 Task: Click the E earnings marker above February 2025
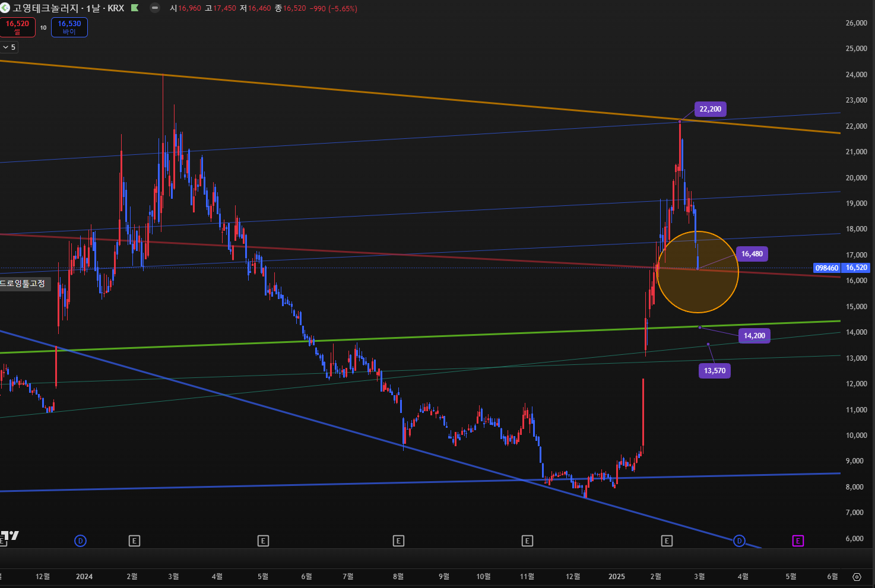point(667,541)
